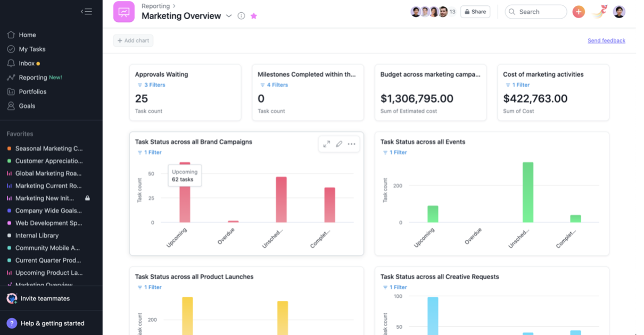Click the Reporting breadcrumb link
644x335 pixels.
[x=155, y=6]
